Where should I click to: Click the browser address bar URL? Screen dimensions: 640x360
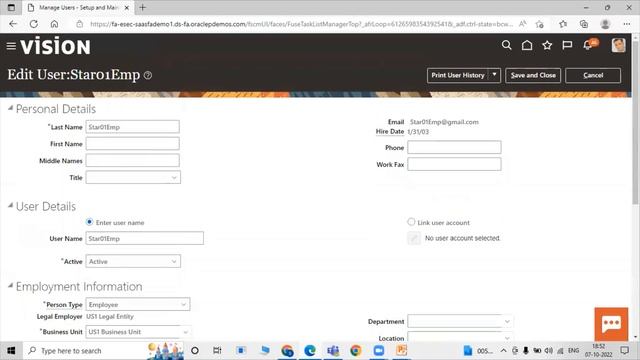[x=301, y=24]
